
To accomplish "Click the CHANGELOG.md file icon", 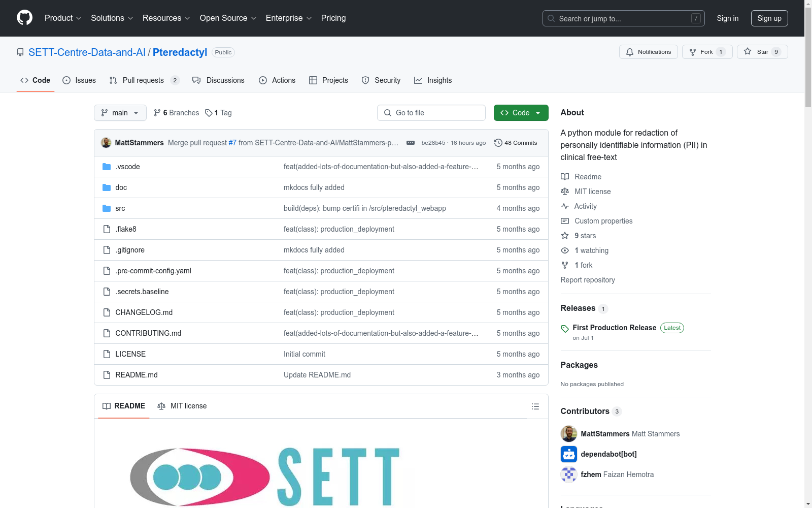I will coord(107,312).
